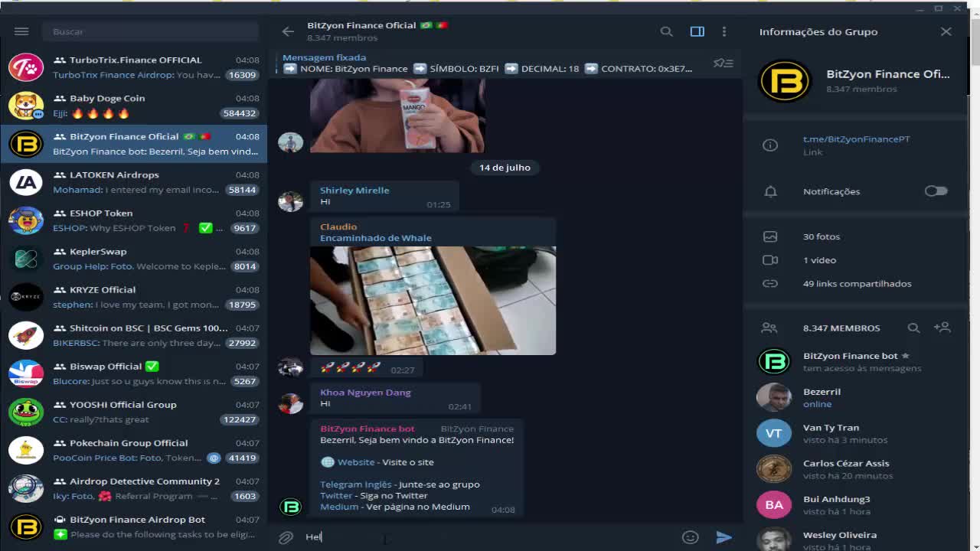Select member Carlos Cézar Assis
Image resolution: width=980 pixels, height=551 pixels.
(x=856, y=469)
